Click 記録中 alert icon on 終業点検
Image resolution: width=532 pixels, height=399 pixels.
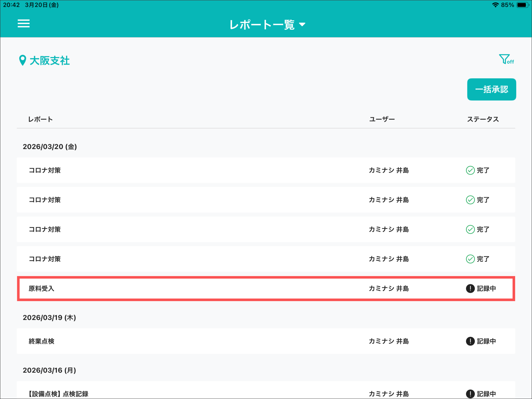(x=470, y=341)
